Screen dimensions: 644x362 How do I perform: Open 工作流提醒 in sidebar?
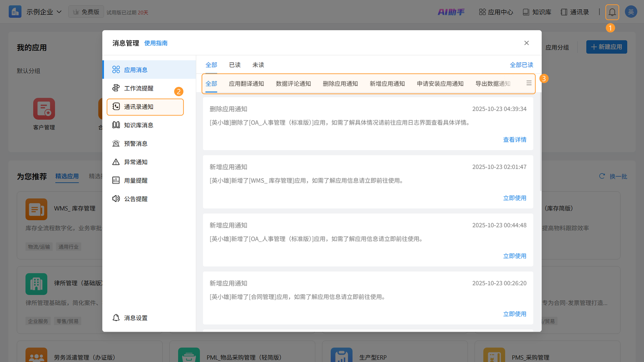tap(139, 88)
